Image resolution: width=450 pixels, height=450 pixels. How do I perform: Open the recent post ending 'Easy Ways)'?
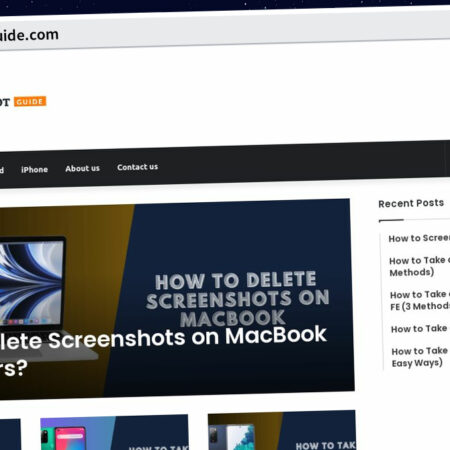pyautogui.click(x=420, y=357)
